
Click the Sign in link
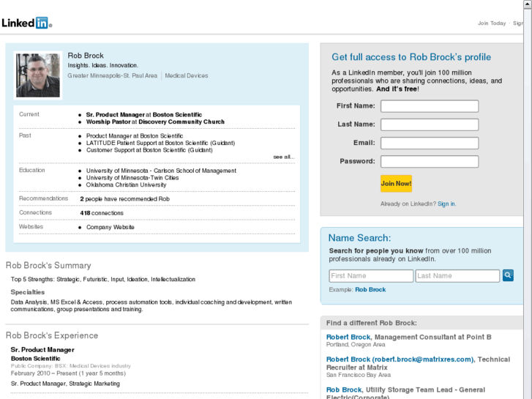(446, 204)
